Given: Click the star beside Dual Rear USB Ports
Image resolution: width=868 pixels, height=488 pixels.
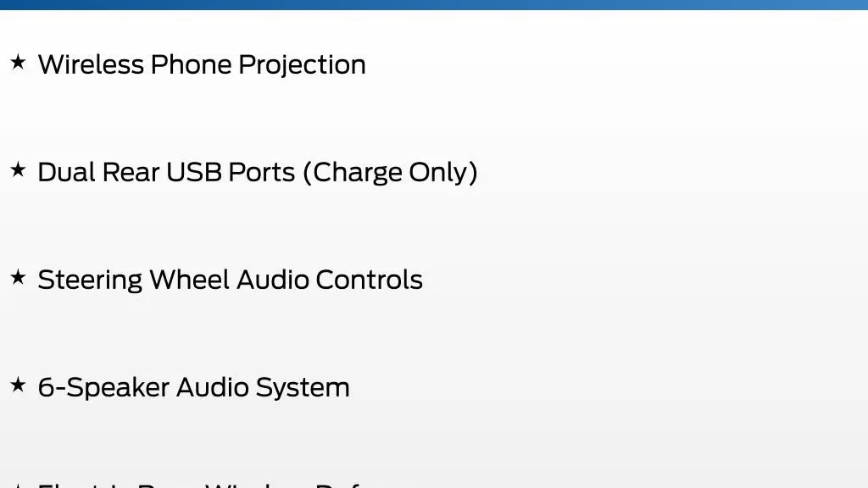Looking at the screenshot, I should (18, 169).
